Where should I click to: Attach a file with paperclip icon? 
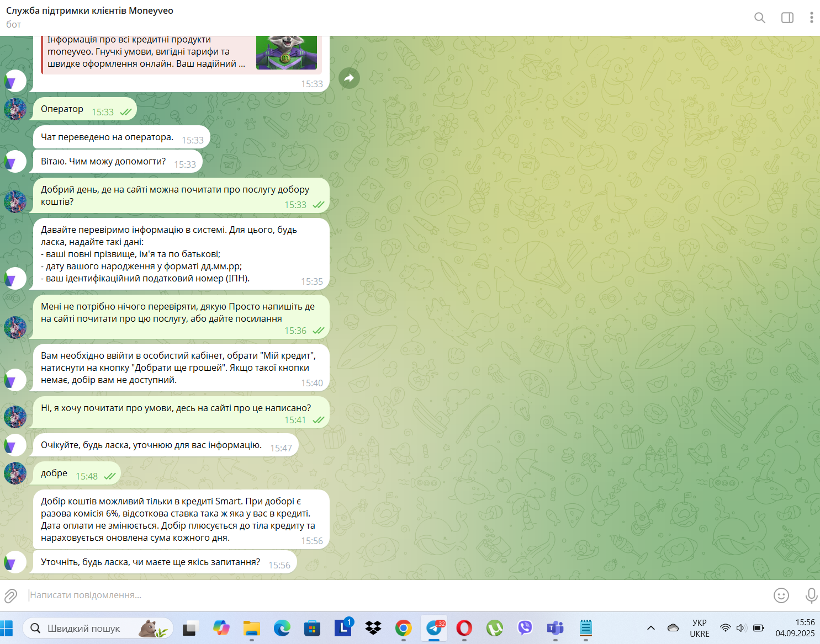tap(10, 595)
